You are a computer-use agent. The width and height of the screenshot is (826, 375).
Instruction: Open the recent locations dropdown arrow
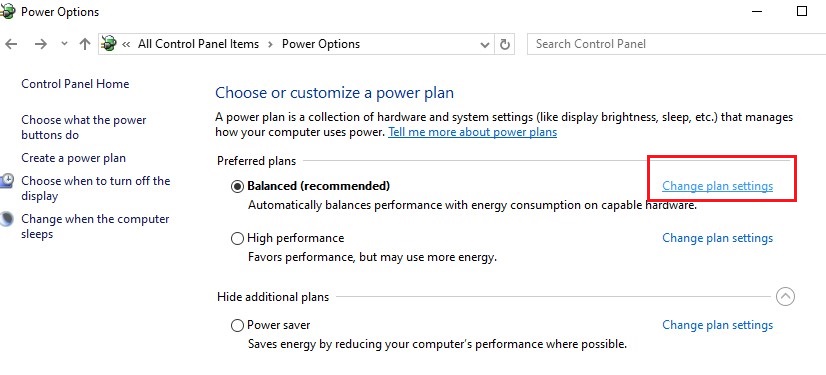(x=64, y=44)
